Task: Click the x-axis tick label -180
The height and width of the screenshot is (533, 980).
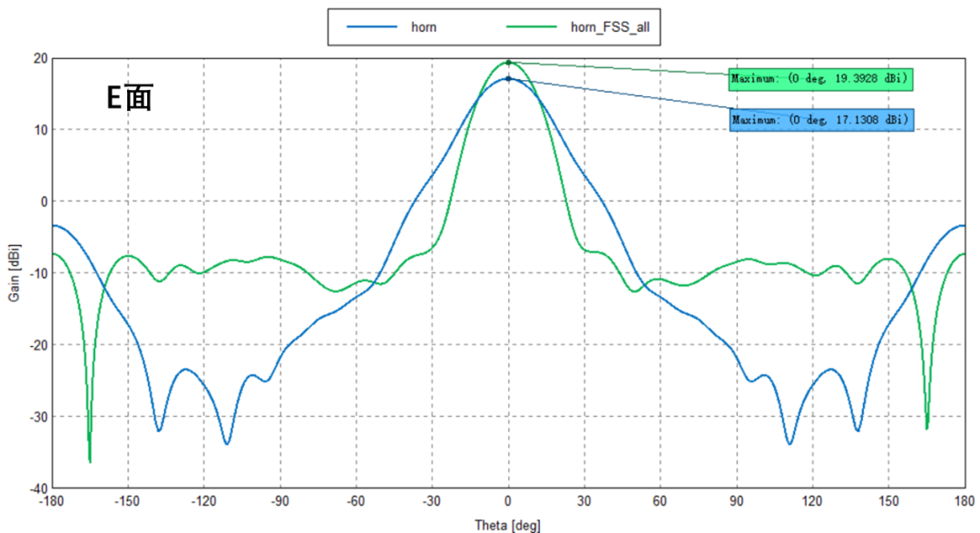Action: pyautogui.click(x=52, y=501)
